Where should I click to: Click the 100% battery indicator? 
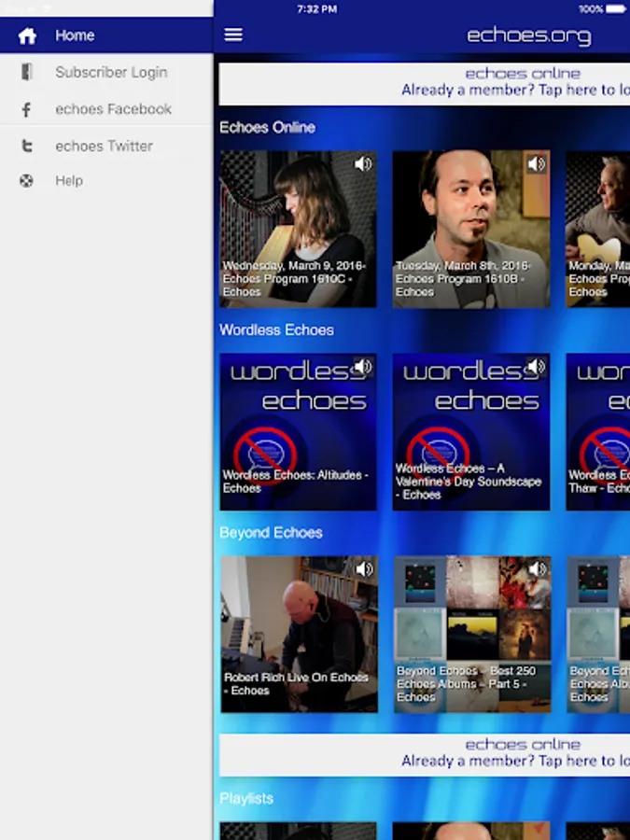[x=603, y=9]
